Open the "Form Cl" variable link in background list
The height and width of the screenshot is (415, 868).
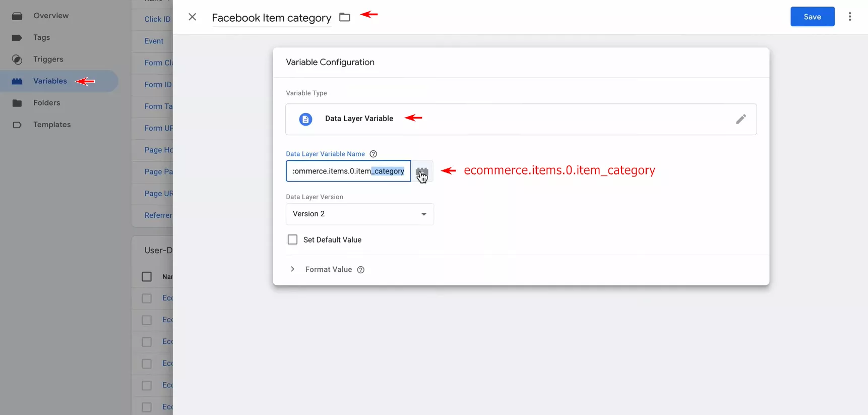158,63
